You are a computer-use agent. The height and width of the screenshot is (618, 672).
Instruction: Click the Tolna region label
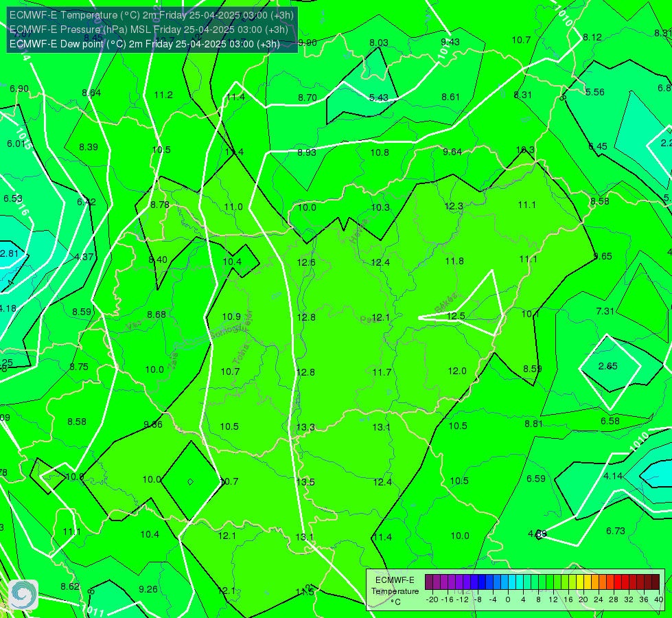[x=242, y=354]
